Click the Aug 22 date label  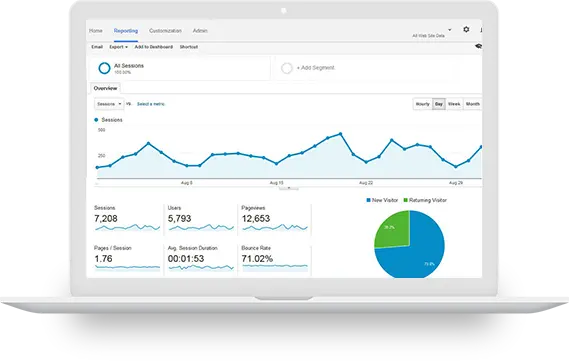[366, 183]
